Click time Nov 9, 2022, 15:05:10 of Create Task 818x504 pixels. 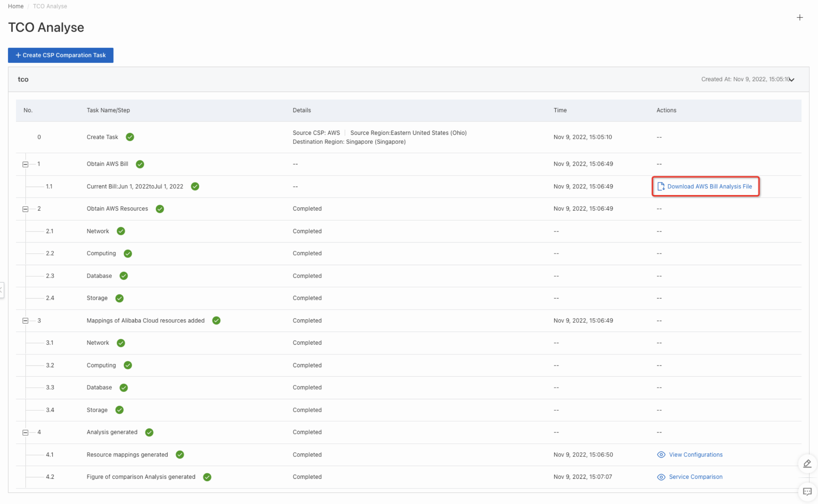click(x=583, y=137)
